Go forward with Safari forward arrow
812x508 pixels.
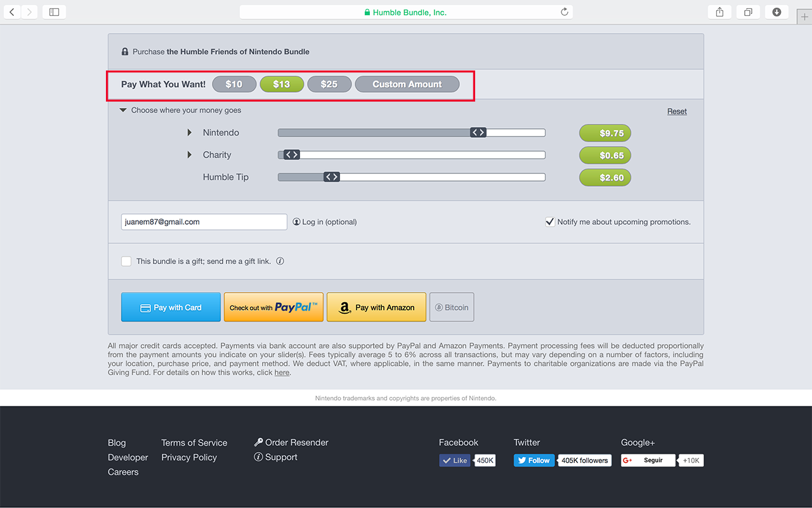pos(29,12)
